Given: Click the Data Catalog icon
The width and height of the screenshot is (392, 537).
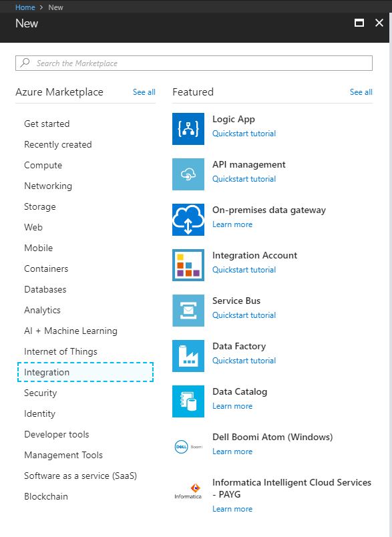Looking at the screenshot, I should 188,401.
